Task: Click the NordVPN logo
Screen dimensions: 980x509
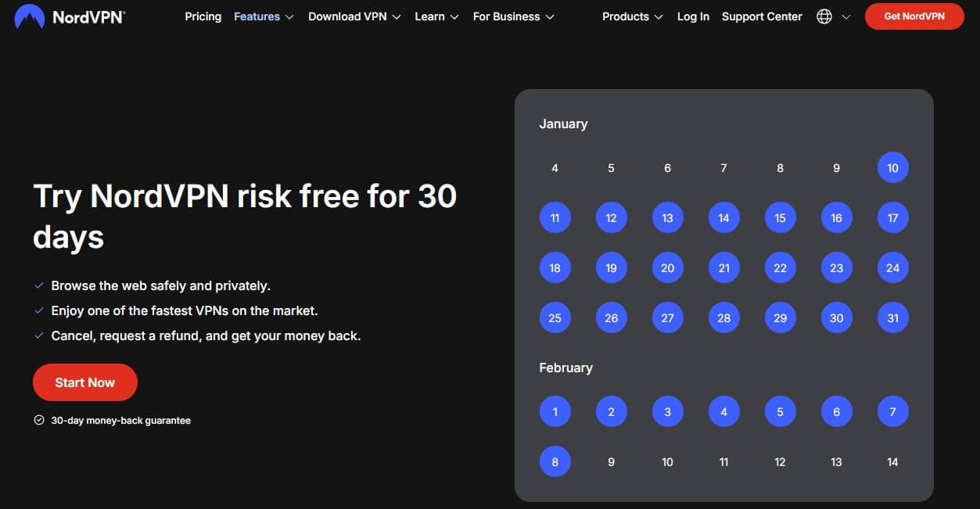Action: pos(69,16)
